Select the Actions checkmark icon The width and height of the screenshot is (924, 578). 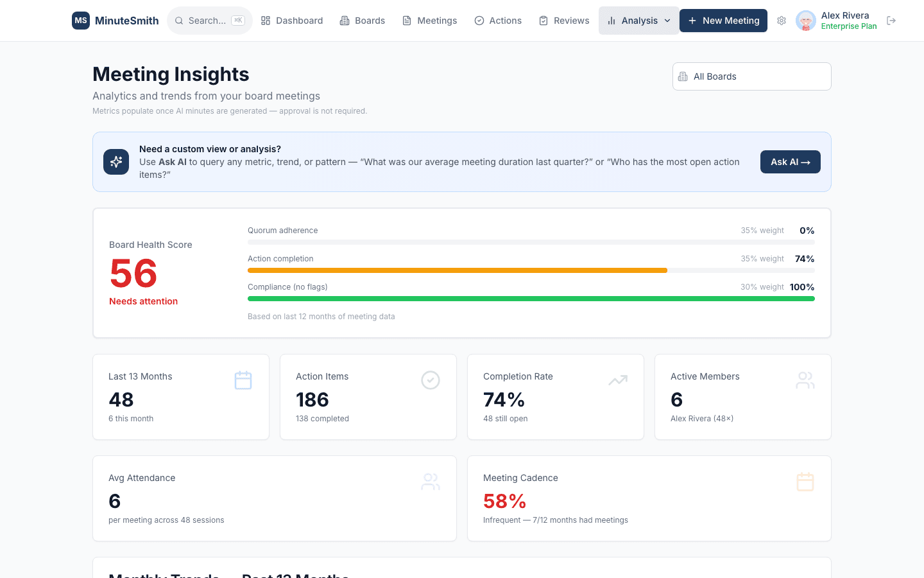click(479, 21)
